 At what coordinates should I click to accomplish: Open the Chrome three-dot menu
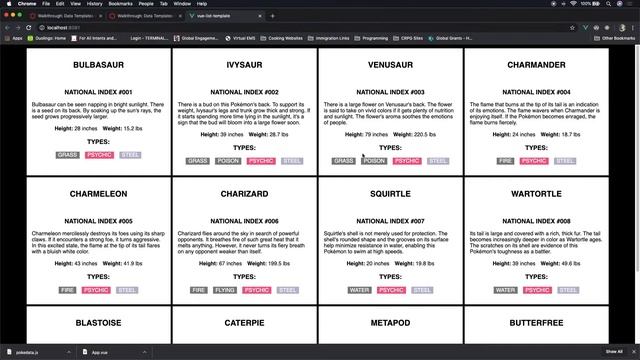(x=633, y=28)
